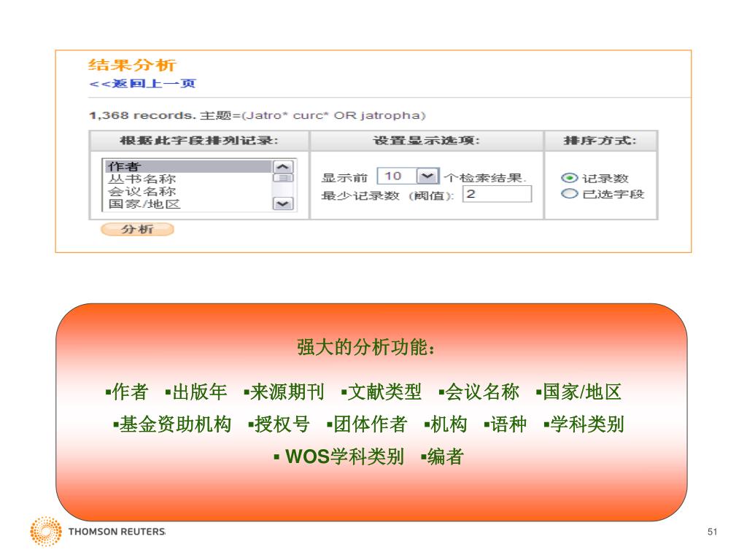This screenshot has height=560, width=747.
Task: Click the Thomson Reuters logo
Action: pyautogui.click(x=98, y=531)
